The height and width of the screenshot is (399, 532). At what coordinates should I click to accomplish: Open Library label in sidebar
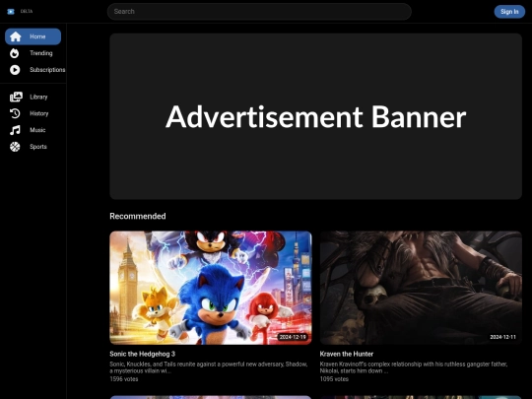pyautogui.click(x=38, y=97)
